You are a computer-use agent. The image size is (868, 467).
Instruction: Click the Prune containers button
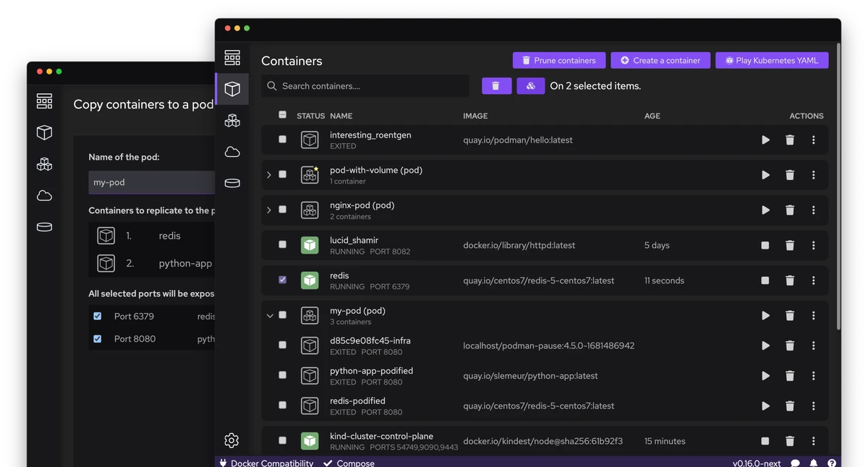pyautogui.click(x=558, y=60)
